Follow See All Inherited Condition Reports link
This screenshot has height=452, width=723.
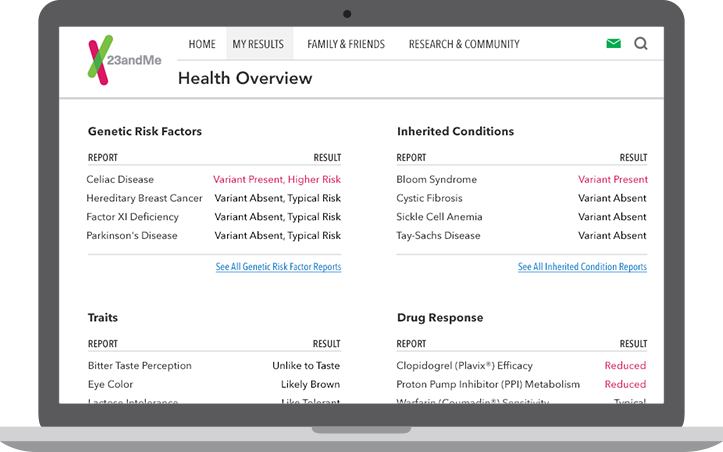(x=582, y=267)
